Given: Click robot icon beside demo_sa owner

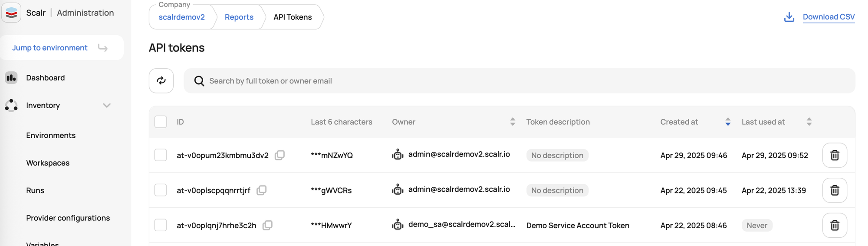Looking at the screenshot, I should pos(398,224).
